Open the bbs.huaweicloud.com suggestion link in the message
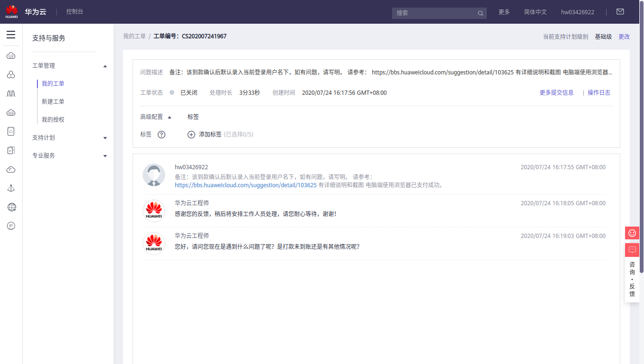644x364 pixels. click(246, 185)
